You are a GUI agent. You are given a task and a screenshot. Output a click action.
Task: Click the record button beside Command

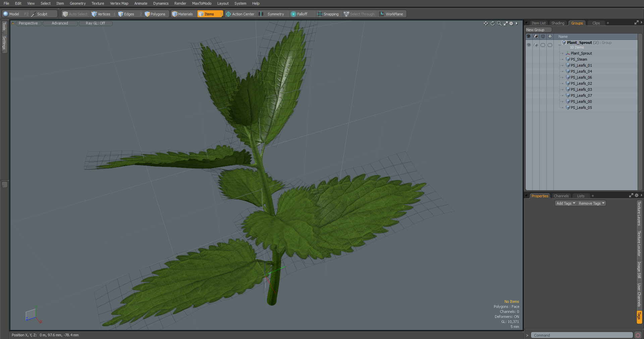pos(638,335)
